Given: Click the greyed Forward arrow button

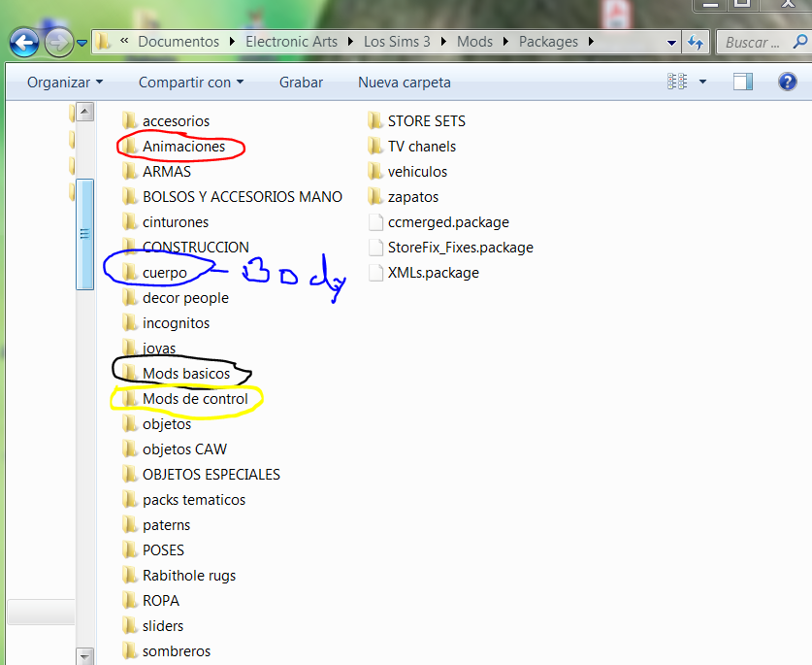Looking at the screenshot, I should click(58, 42).
